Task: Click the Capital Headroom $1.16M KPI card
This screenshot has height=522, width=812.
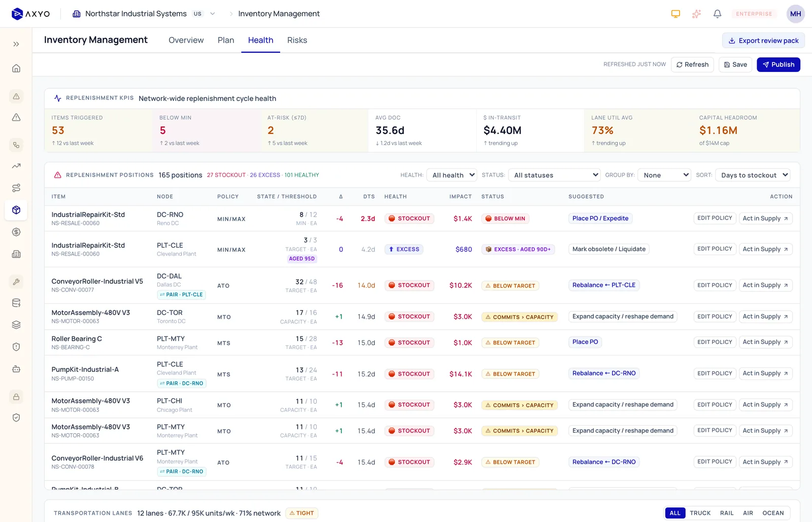Action: click(x=746, y=130)
